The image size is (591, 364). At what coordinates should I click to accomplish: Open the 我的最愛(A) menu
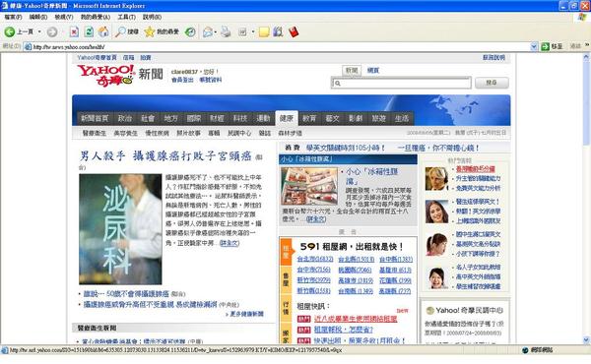tap(95, 18)
